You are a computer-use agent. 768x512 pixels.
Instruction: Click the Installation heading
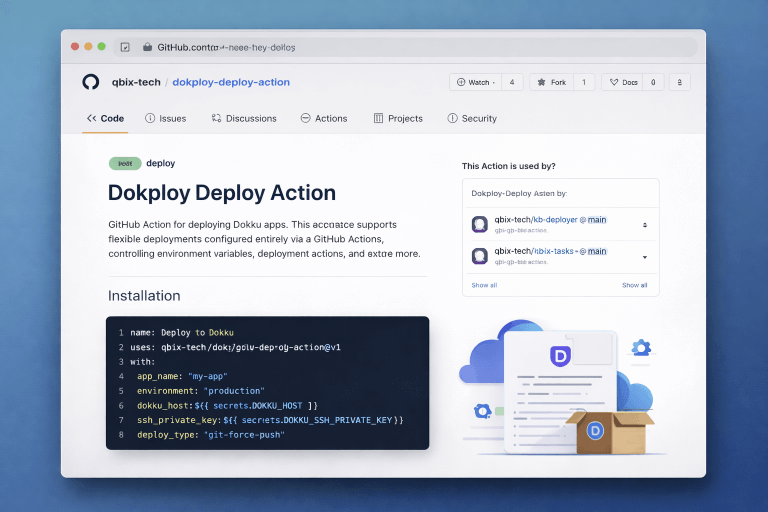144,295
